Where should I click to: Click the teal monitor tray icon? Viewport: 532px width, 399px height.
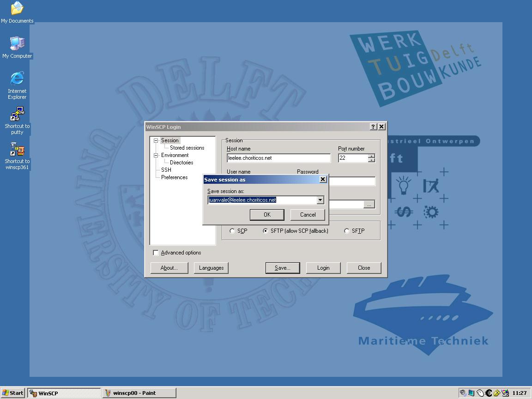[x=471, y=393]
